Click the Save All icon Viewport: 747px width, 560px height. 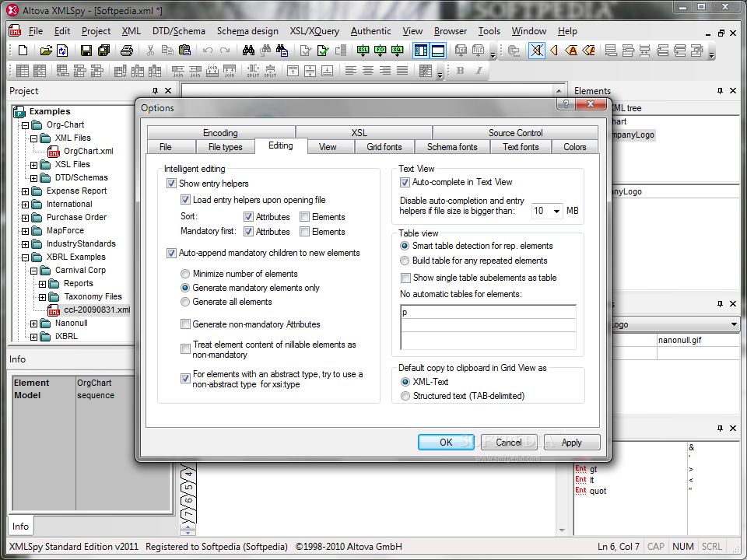coord(103,51)
